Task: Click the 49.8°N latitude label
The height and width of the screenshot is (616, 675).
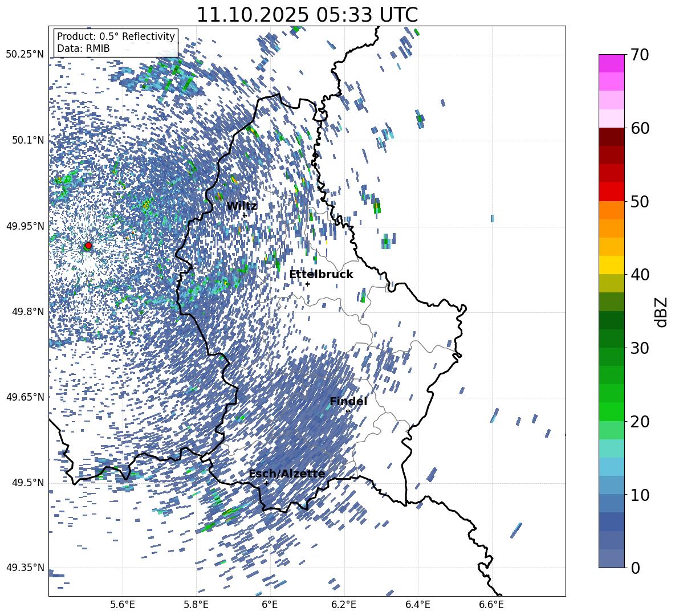Action: point(29,312)
